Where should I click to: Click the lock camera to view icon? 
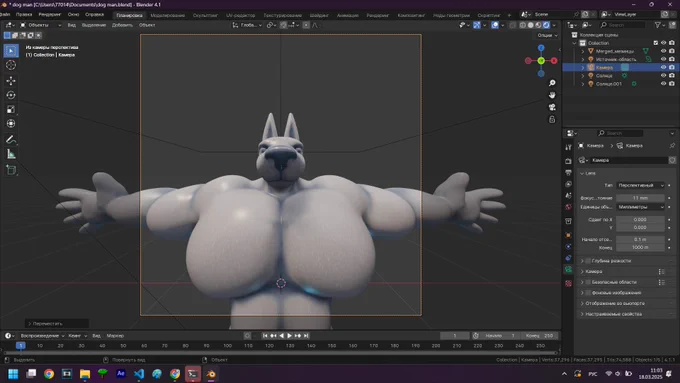[552, 119]
